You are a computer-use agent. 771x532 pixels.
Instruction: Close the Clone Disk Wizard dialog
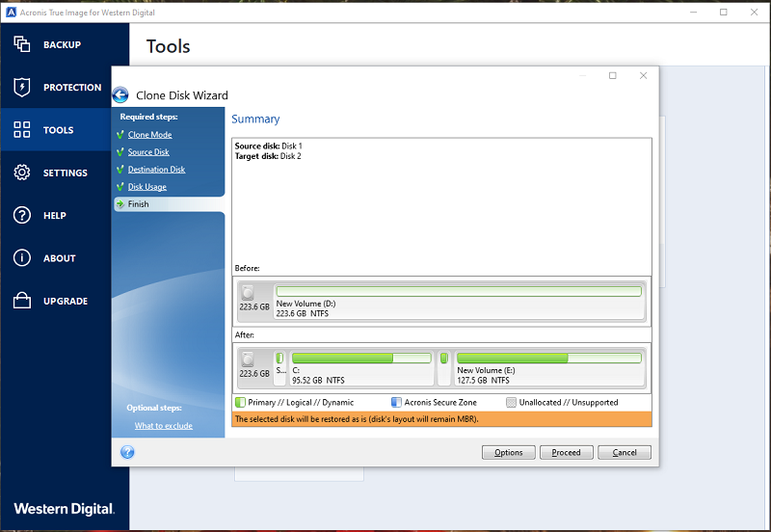click(643, 76)
